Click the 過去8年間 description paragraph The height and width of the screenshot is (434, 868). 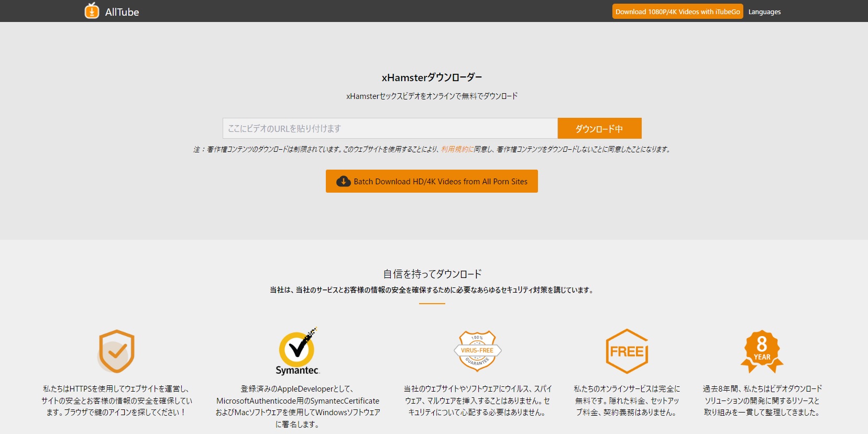[762, 400]
